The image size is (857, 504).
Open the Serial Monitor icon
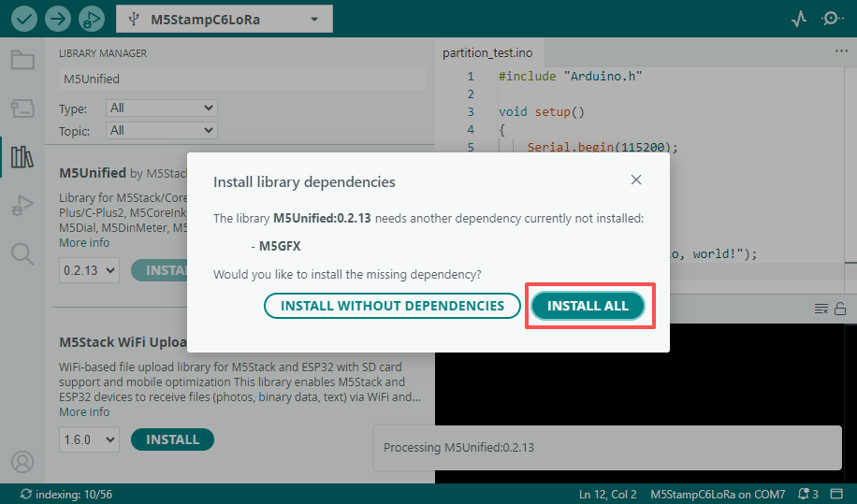[x=831, y=19]
